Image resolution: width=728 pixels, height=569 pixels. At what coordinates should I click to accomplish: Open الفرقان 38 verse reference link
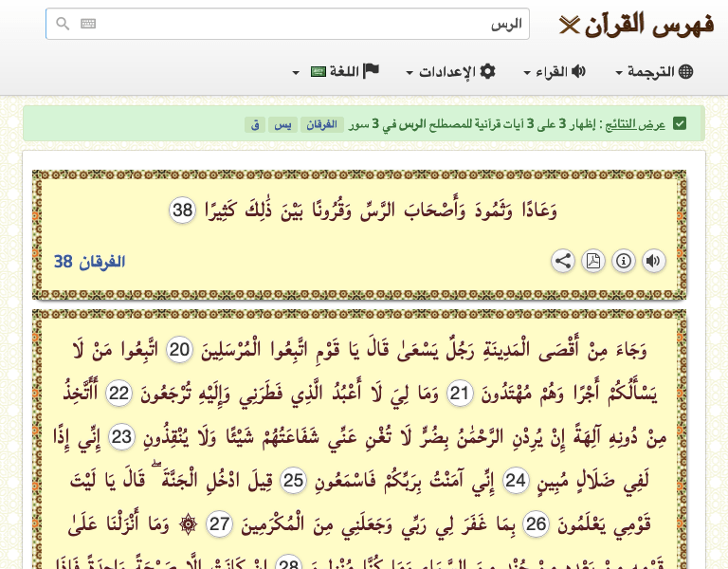(90, 262)
